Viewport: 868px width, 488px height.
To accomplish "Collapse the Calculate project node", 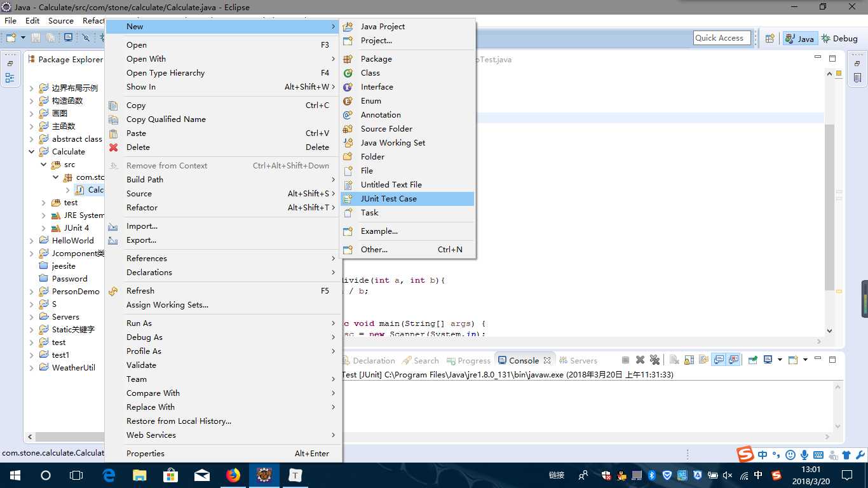I will (x=32, y=152).
